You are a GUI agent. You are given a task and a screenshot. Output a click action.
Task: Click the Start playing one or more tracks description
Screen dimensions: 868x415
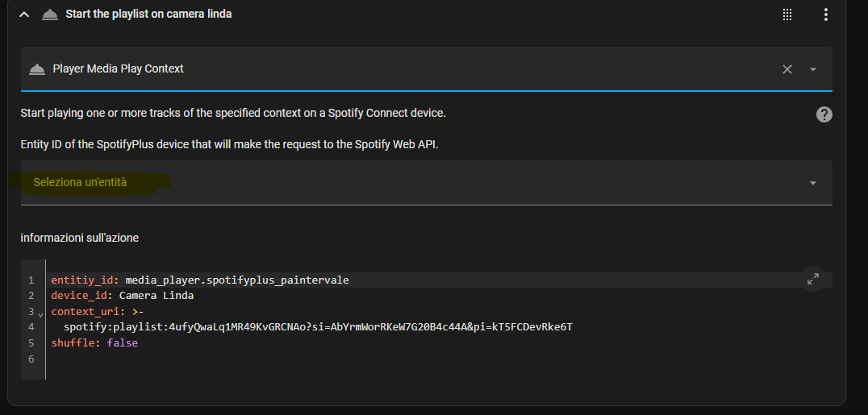233,113
